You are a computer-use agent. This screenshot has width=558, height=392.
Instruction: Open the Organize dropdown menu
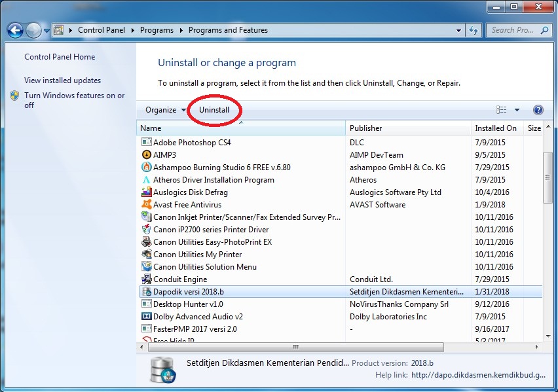(x=166, y=110)
